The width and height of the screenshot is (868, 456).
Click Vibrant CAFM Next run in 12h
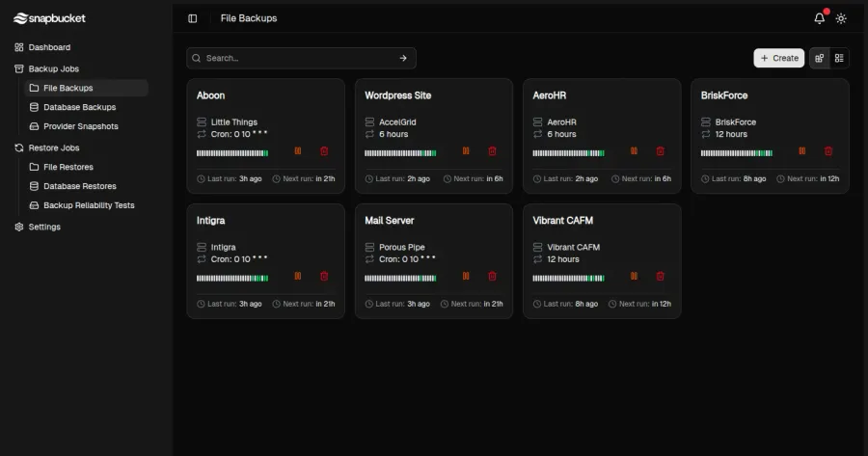(x=639, y=304)
